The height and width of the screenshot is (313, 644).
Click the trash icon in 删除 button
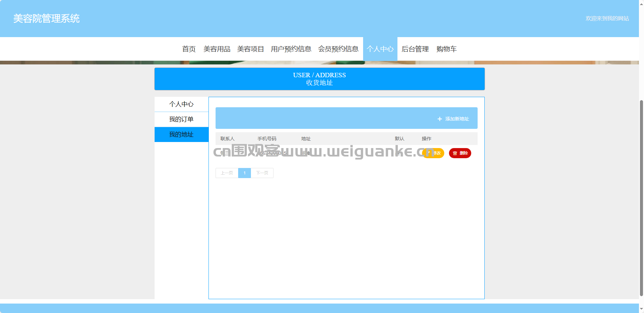455,153
